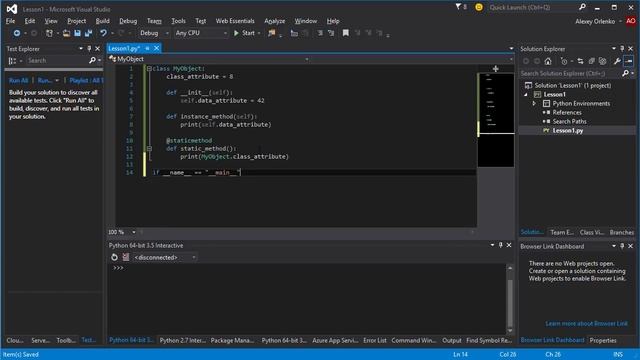
Task: Click the Navigate Backward toolbar icon
Action: click(x=16, y=33)
